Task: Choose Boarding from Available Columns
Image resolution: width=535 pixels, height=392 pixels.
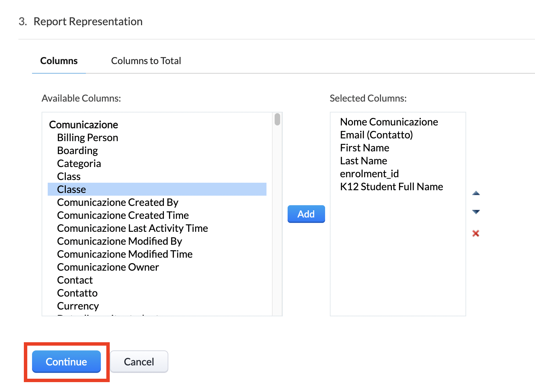Action: tap(77, 151)
